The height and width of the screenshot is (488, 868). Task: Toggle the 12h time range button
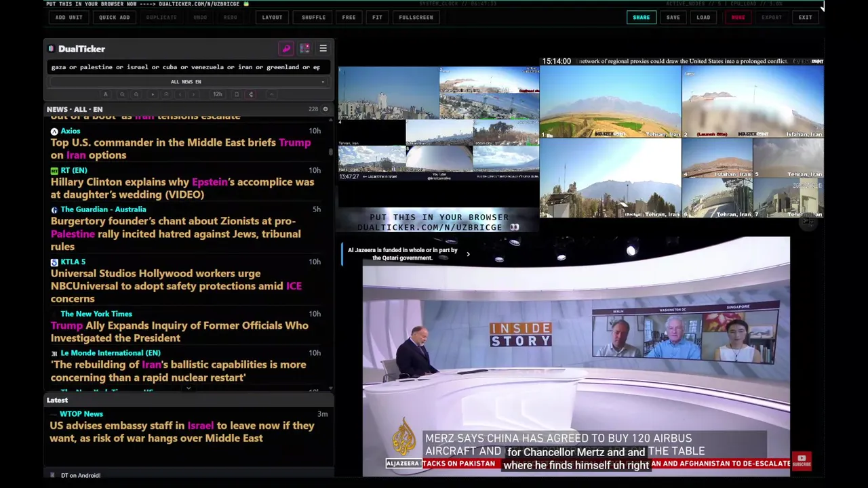coord(218,94)
